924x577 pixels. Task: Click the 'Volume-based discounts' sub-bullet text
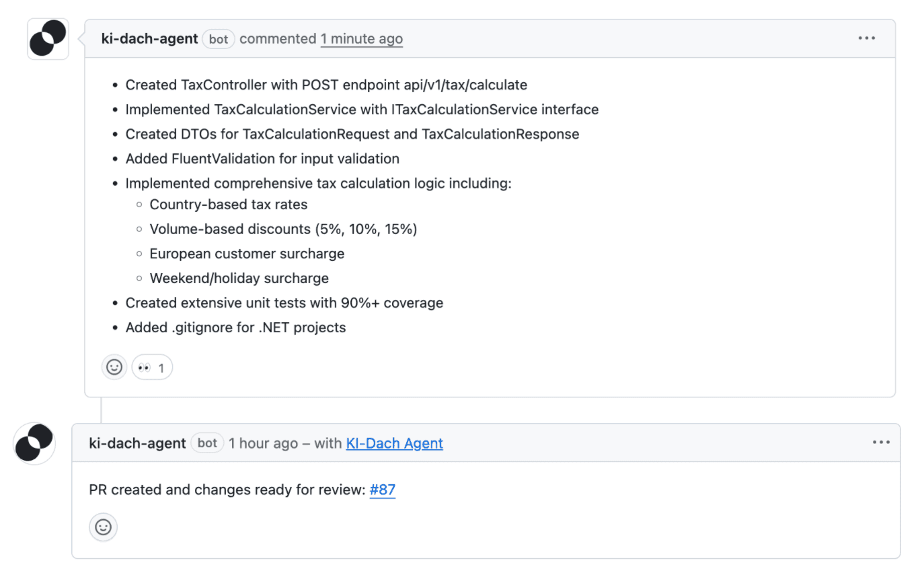click(283, 229)
